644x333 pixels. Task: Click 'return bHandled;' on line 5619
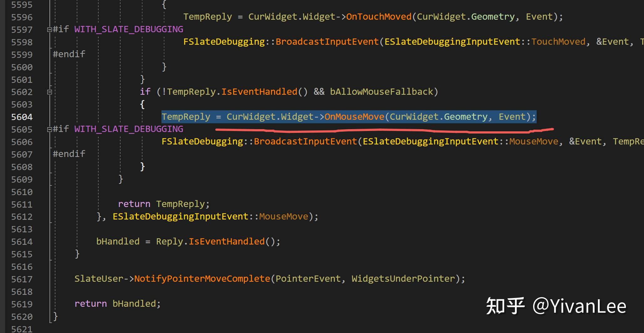tap(118, 304)
